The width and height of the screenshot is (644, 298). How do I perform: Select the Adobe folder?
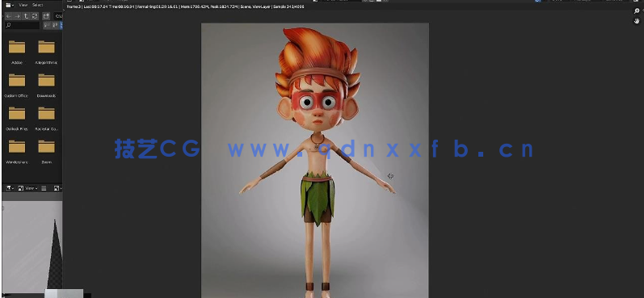[17, 52]
